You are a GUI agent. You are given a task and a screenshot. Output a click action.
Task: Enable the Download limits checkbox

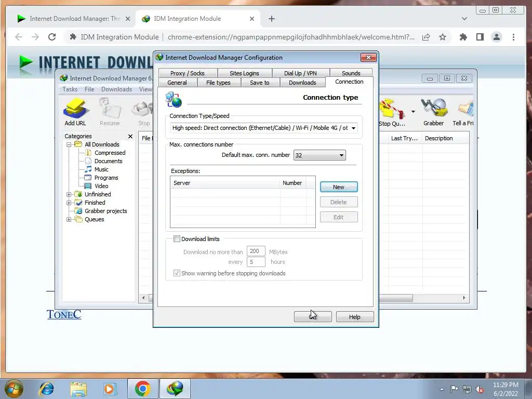click(177, 239)
